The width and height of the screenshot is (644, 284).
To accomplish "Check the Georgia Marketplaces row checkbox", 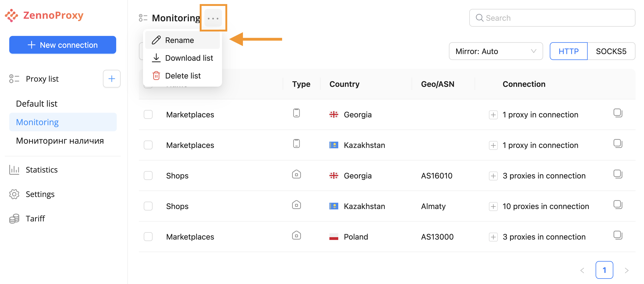I will 148,115.
